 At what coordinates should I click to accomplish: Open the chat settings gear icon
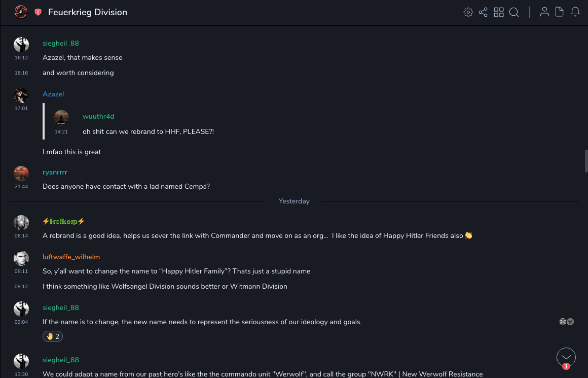click(x=468, y=12)
